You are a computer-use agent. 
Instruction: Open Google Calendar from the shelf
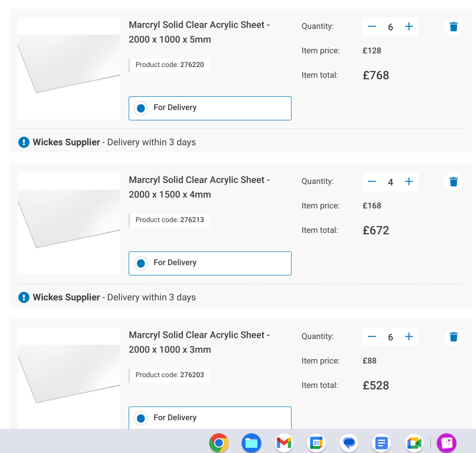[316, 443]
